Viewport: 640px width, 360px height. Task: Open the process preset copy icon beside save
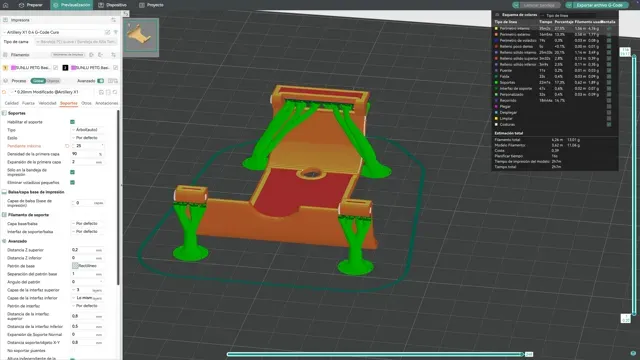tap(108, 92)
